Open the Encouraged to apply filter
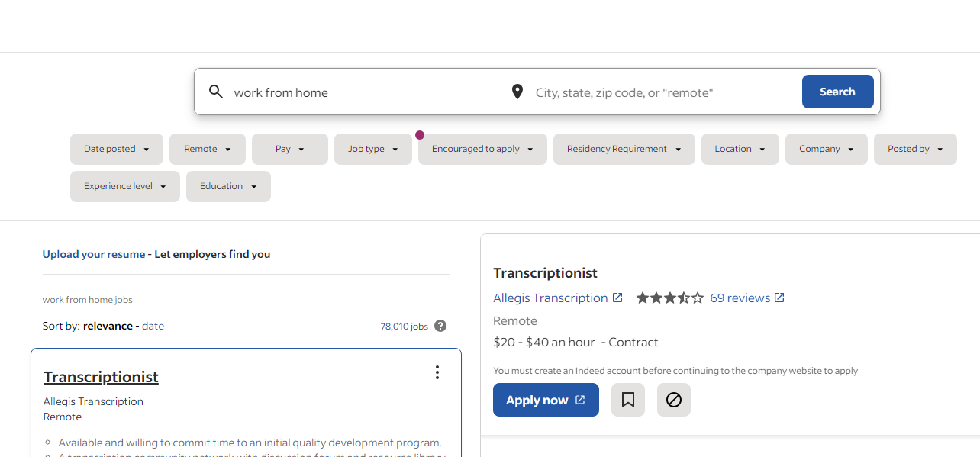980x457 pixels. [482, 149]
